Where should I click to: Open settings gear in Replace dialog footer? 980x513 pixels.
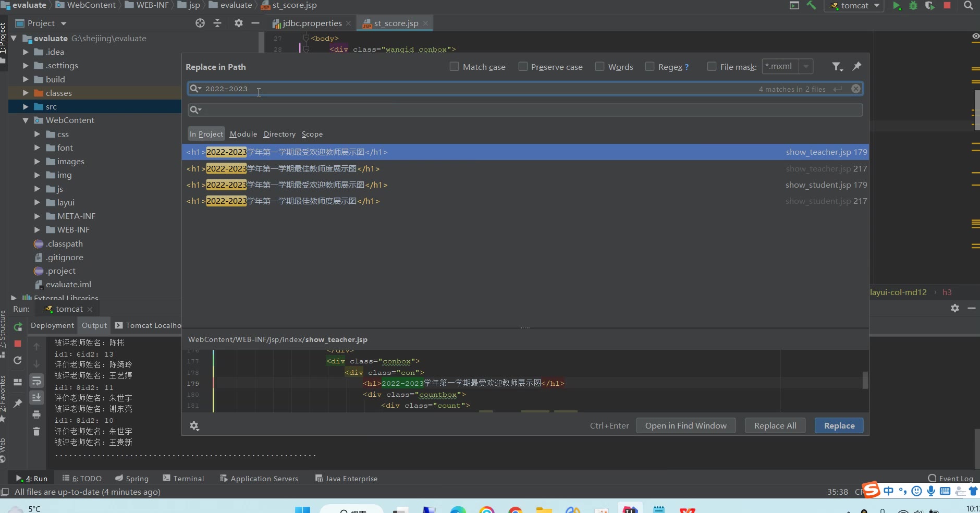click(194, 426)
